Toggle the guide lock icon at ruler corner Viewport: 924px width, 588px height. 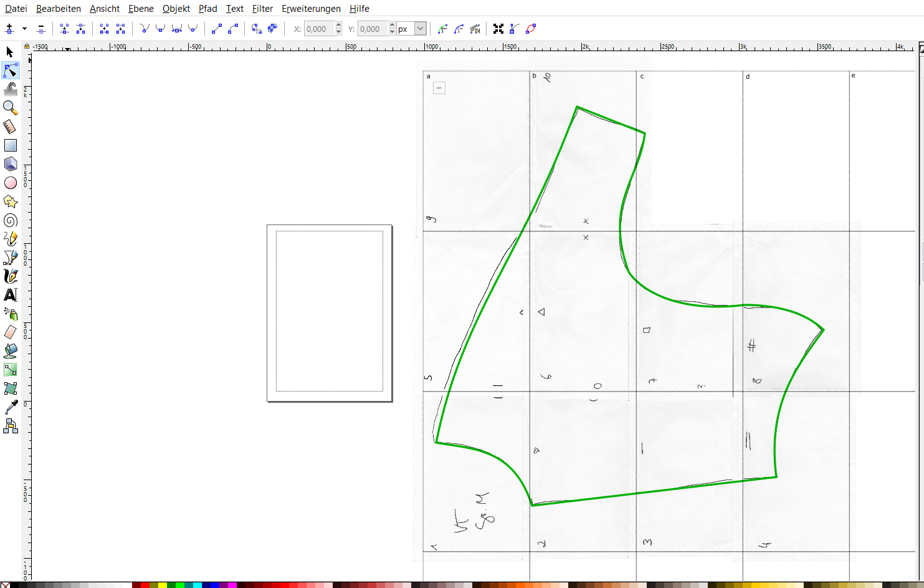coord(27,46)
